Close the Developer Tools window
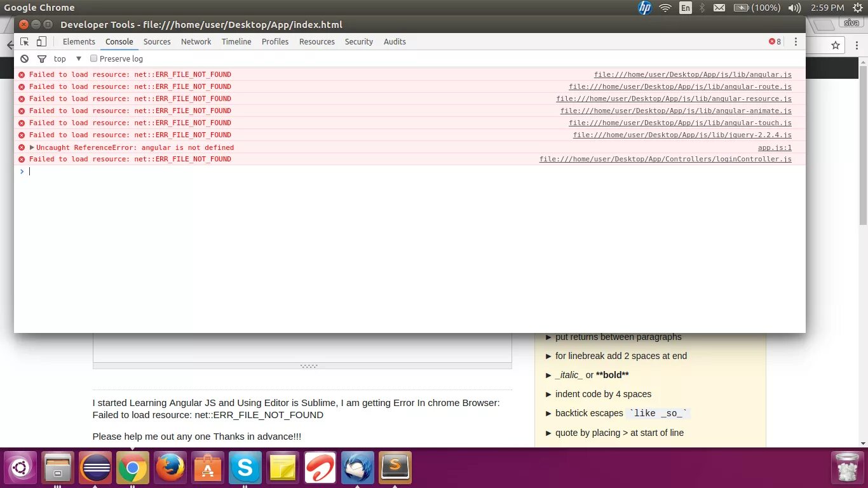Image resolution: width=868 pixels, height=488 pixels. [x=24, y=24]
